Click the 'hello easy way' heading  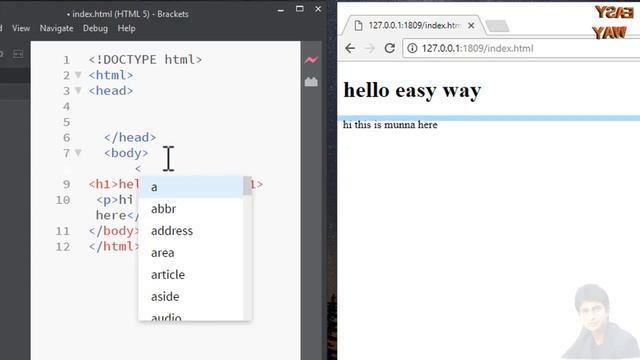(x=412, y=90)
